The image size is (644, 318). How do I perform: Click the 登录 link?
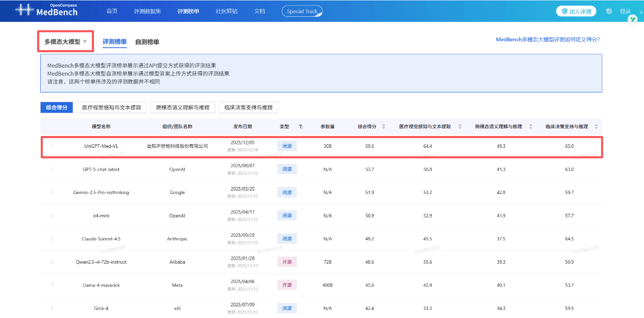(x=626, y=10)
